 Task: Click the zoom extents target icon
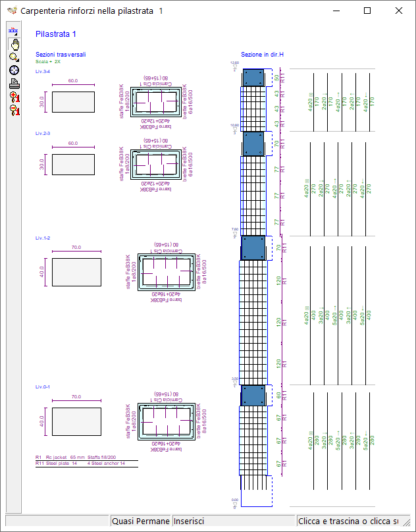(14, 70)
